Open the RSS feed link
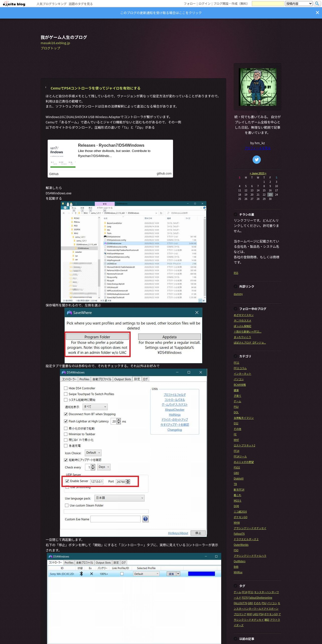 (x=236, y=273)
